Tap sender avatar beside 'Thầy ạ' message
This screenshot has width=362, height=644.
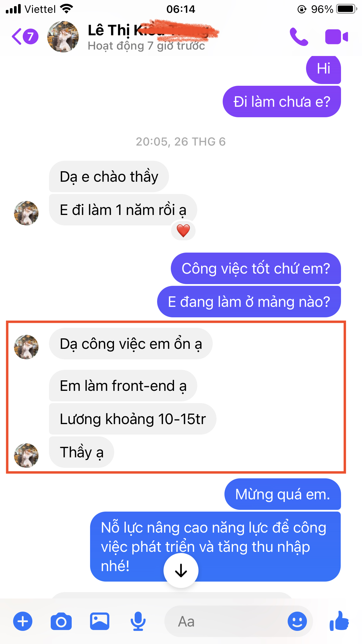coord(26,456)
